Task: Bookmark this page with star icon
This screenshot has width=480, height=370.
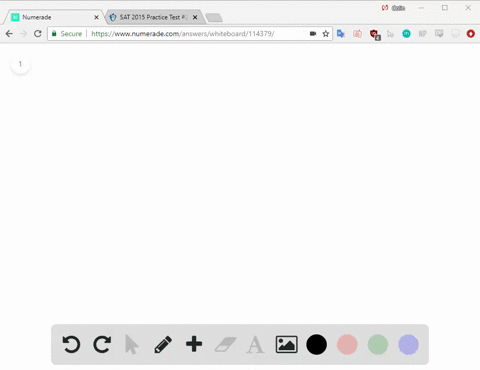Action: click(326, 34)
